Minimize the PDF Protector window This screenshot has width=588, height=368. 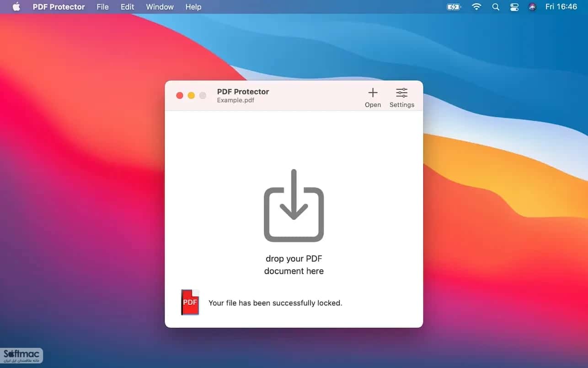(x=191, y=95)
